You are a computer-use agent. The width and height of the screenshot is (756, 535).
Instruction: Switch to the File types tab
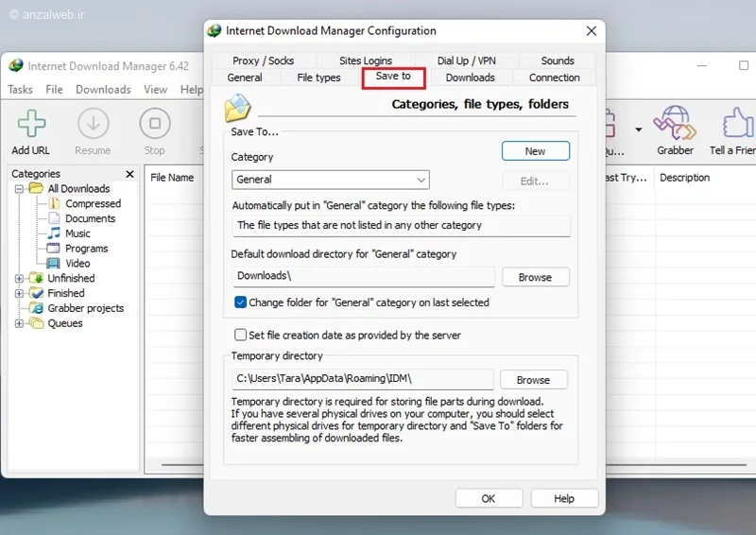(x=318, y=78)
